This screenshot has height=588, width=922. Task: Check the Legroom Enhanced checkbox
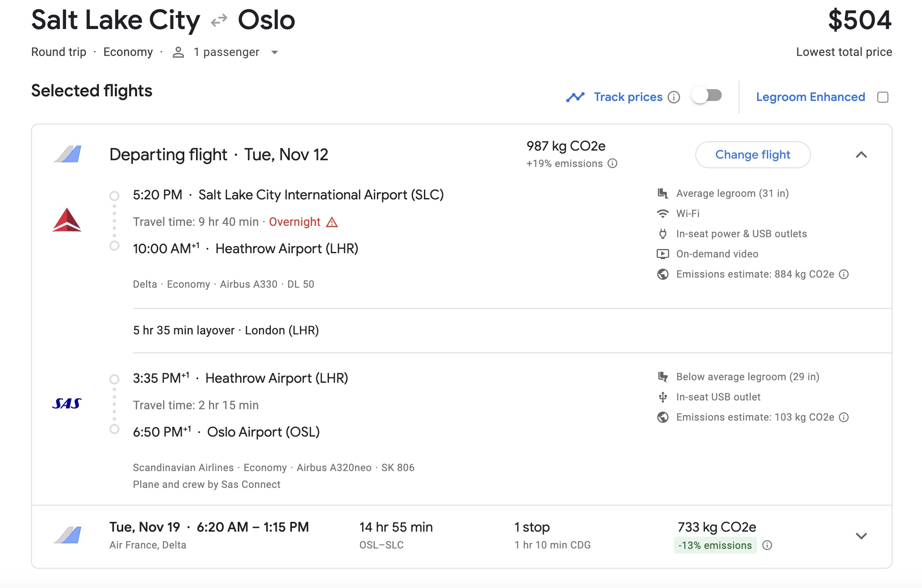(x=883, y=97)
